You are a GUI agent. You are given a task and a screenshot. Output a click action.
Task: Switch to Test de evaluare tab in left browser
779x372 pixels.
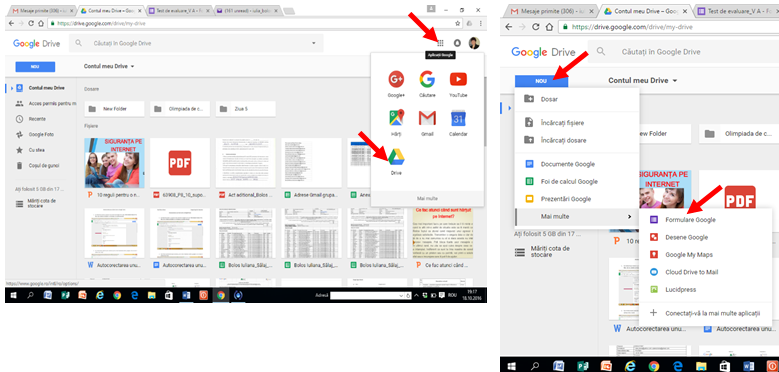[179, 10]
